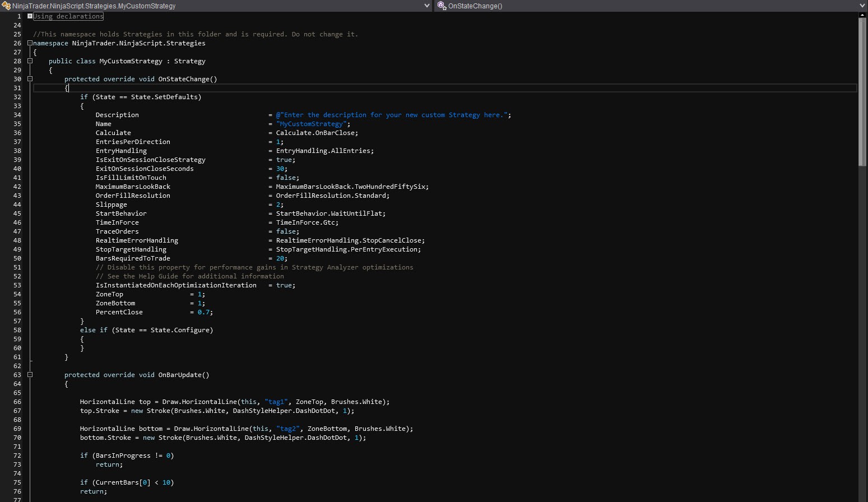This screenshot has width=868, height=502.
Task: Click line number 63 in the gutter
Action: point(17,375)
